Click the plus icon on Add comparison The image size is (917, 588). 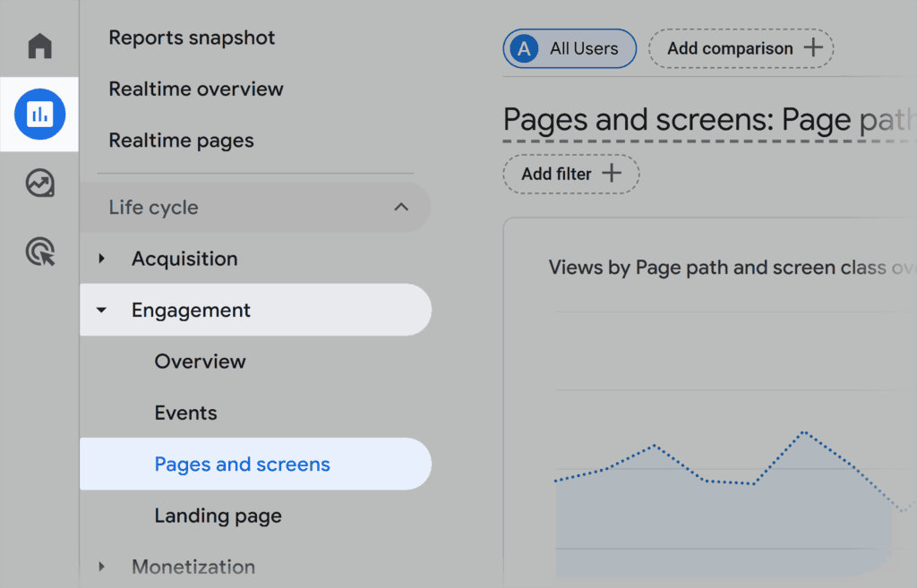(x=813, y=48)
